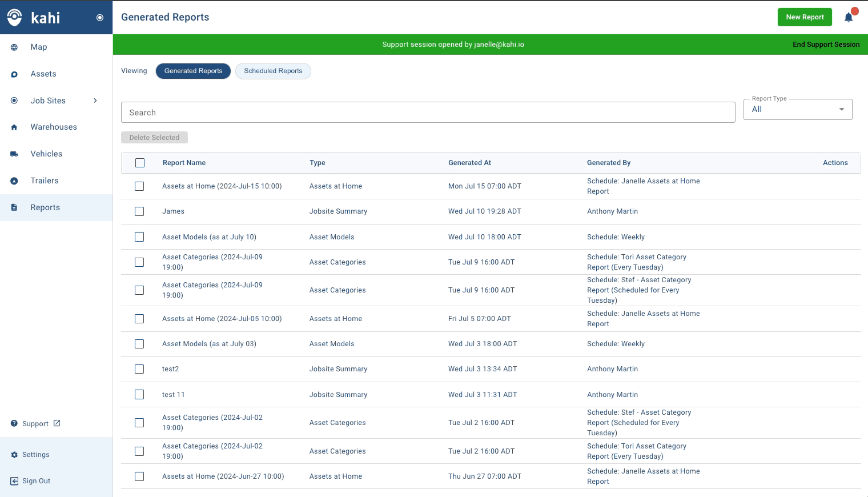Click the Assets sidebar icon
868x497 pixels.
coord(14,74)
